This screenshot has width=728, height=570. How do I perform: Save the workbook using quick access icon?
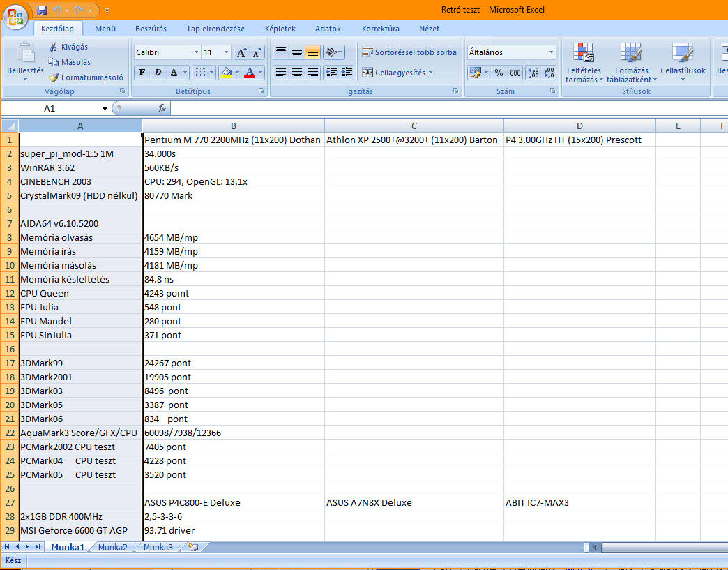point(42,10)
